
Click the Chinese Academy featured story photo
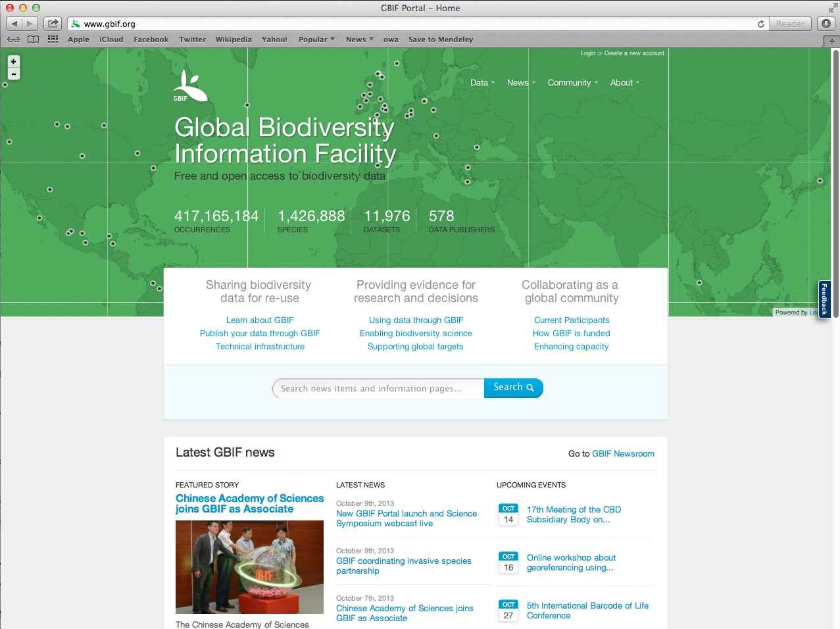[249, 566]
